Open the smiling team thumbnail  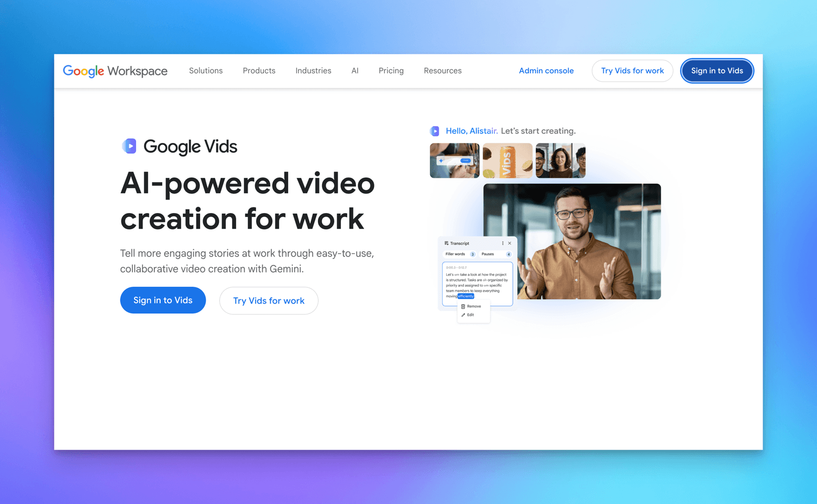[x=560, y=161]
